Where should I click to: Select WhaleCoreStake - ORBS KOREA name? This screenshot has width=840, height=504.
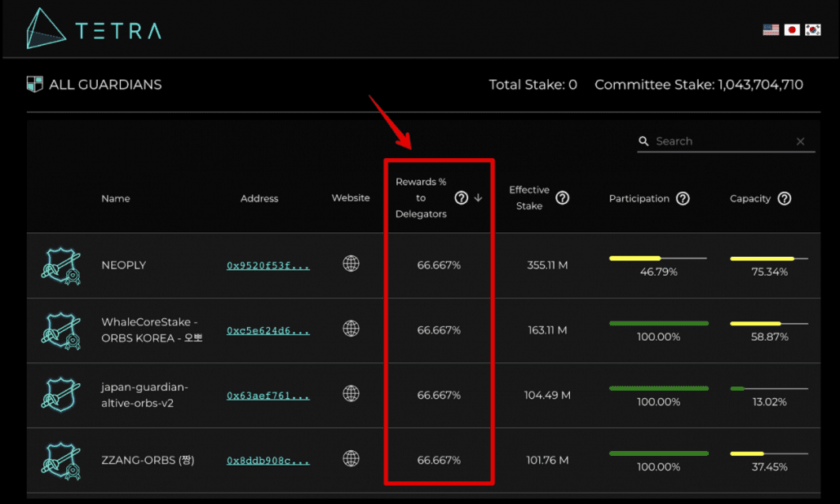pyautogui.click(x=152, y=330)
